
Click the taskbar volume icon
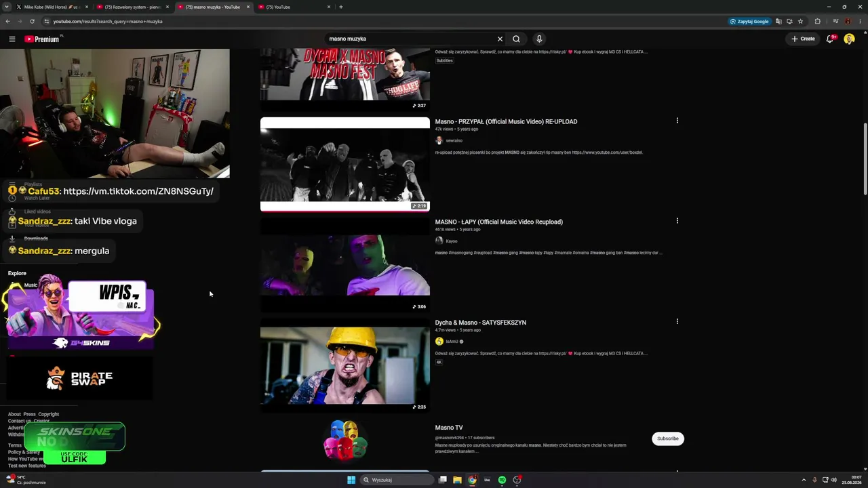pos(833,480)
